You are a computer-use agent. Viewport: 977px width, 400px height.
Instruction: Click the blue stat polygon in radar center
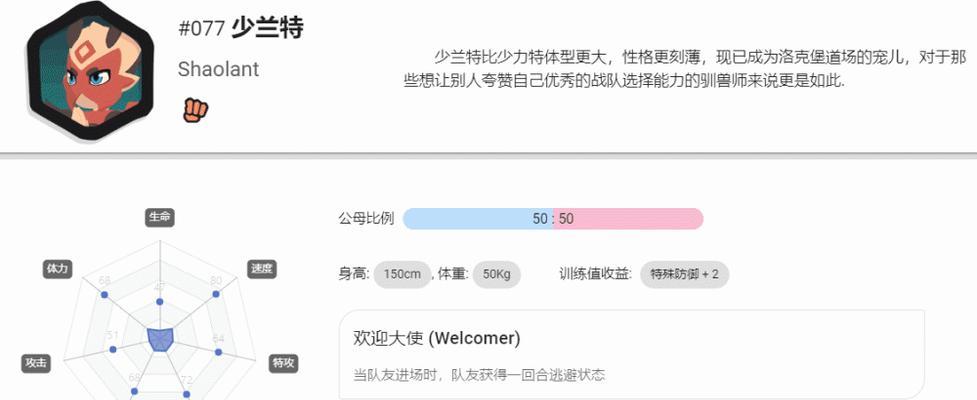click(x=160, y=340)
